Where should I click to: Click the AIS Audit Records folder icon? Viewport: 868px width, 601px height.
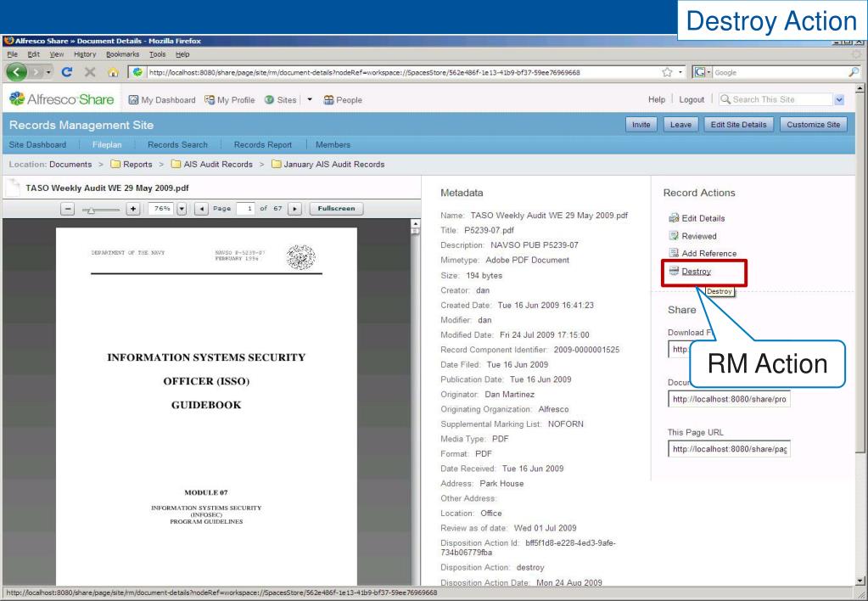[176, 164]
